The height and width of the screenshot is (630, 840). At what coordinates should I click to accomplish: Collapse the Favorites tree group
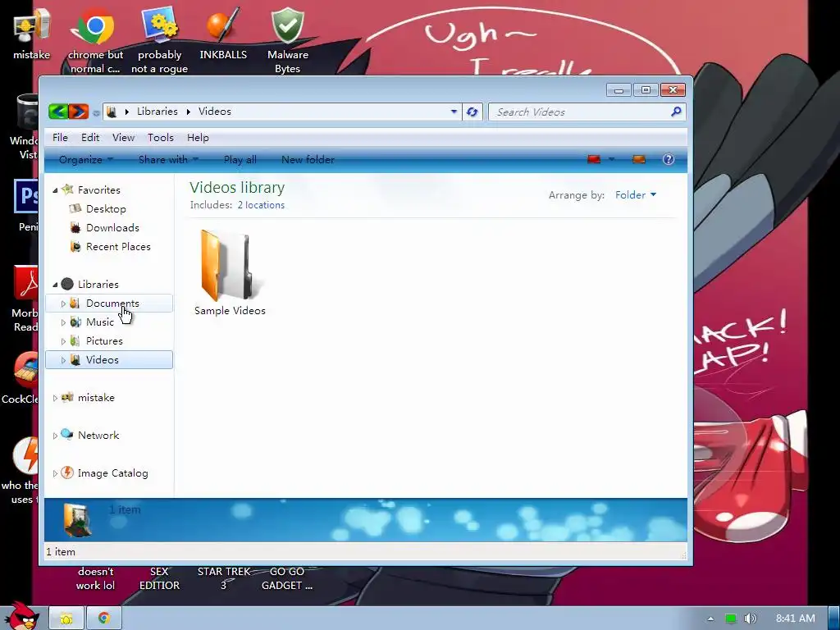[x=55, y=190]
